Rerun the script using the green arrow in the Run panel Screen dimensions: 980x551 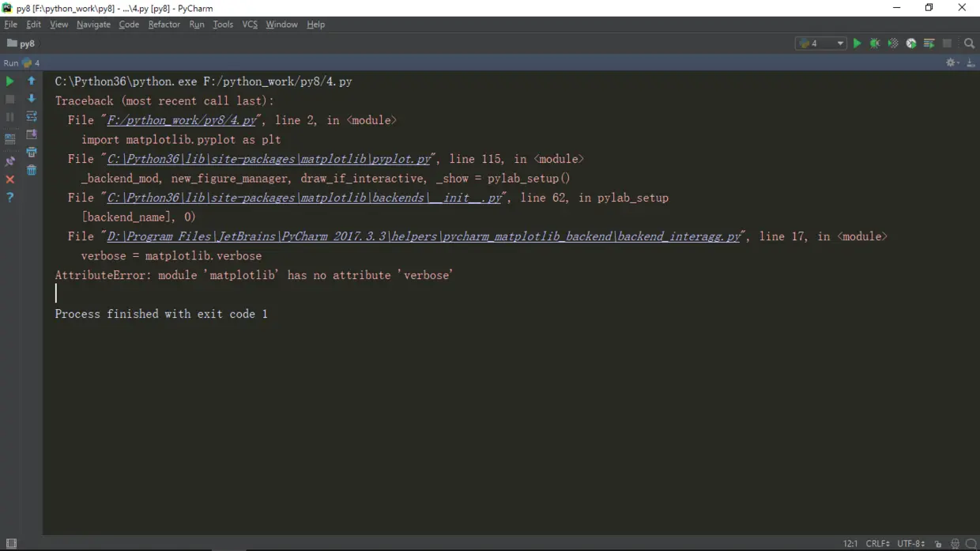9,81
